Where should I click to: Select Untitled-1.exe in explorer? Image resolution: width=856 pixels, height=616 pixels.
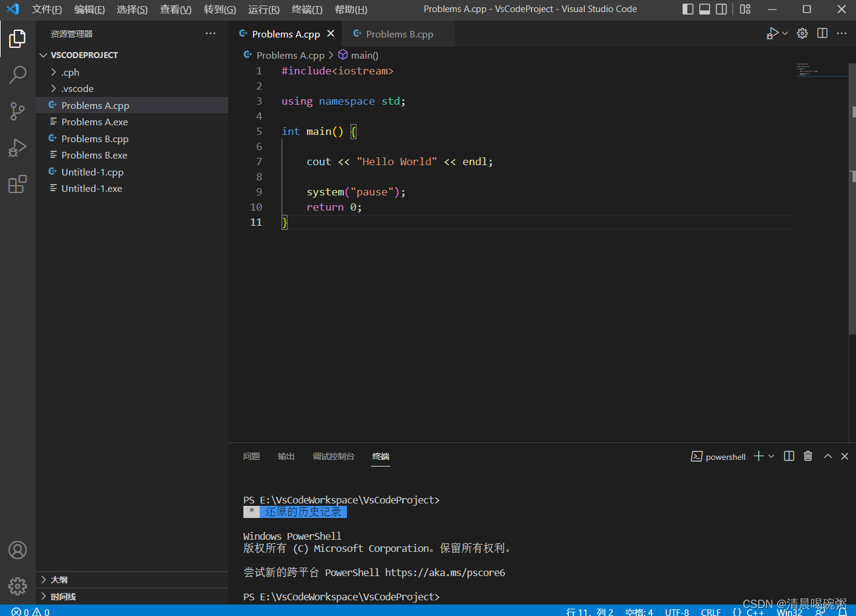tap(132, 188)
